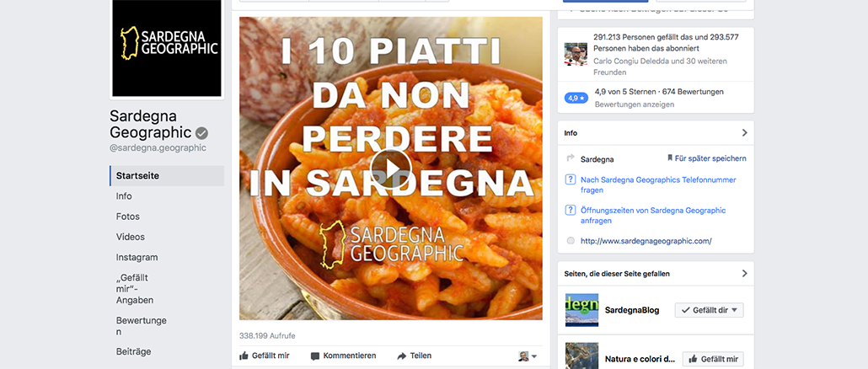Play the 10 Piatti video
This screenshot has height=369, width=868.
[391, 168]
